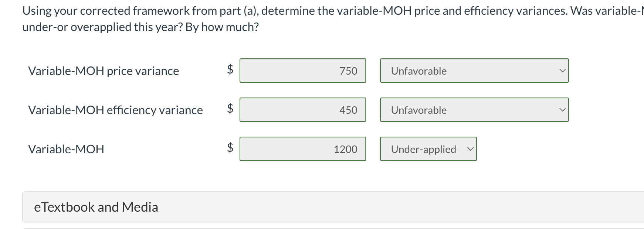Click the dollar sign by the Variable-MOH field
Viewport: 644px width, 229px height.
tap(230, 149)
